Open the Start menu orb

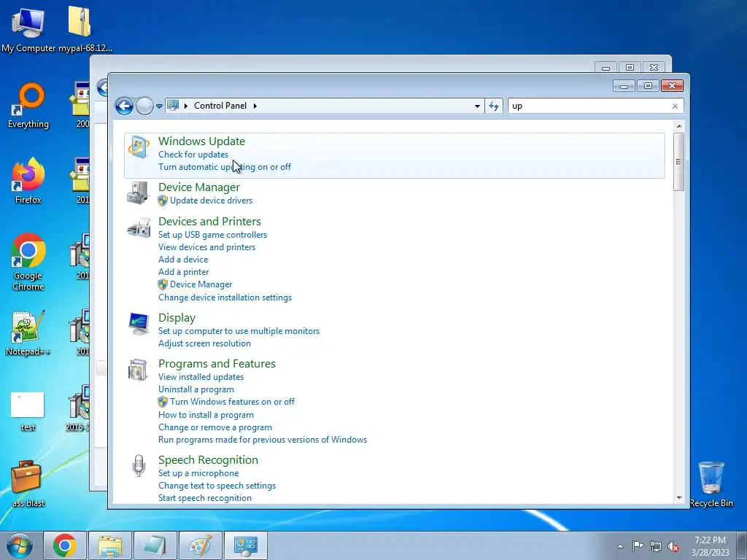click(x=20, y=545)
